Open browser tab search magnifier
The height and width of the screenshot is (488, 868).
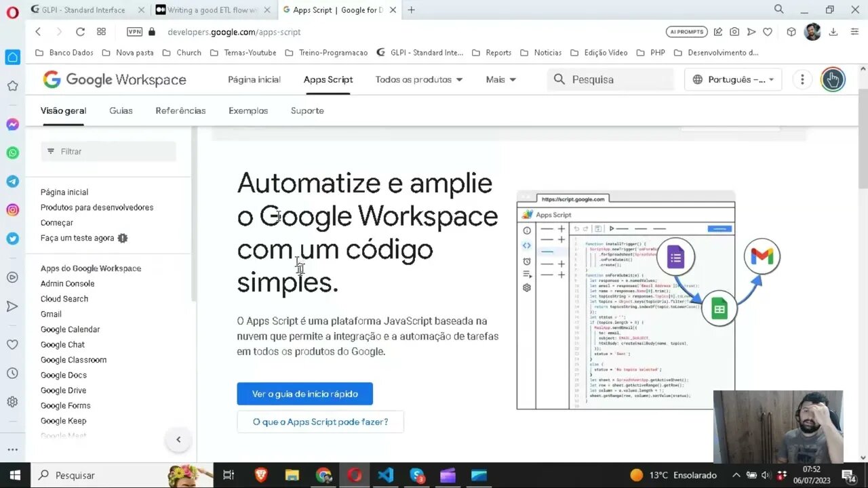[779, 9]
